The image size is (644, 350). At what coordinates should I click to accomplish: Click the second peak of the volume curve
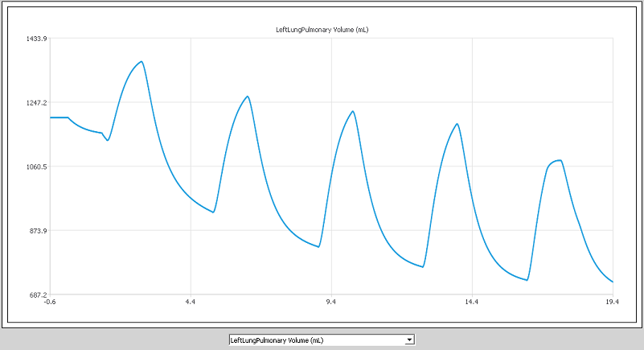tap(248, 97)
